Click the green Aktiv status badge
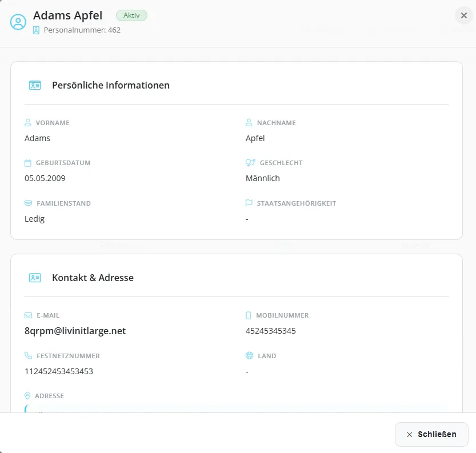This screenshot has width=476, height=453. (131, 15)
